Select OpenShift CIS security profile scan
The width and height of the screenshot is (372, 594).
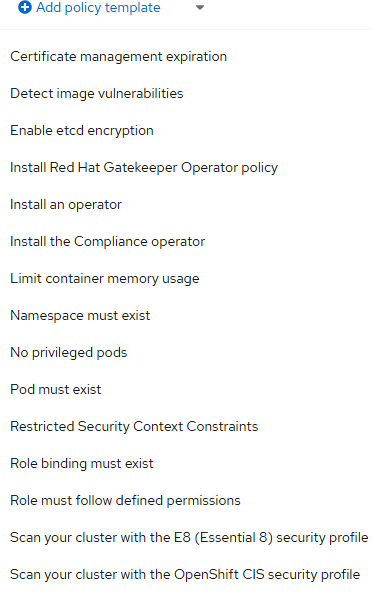pyautogui.click(x=185, y=574)
